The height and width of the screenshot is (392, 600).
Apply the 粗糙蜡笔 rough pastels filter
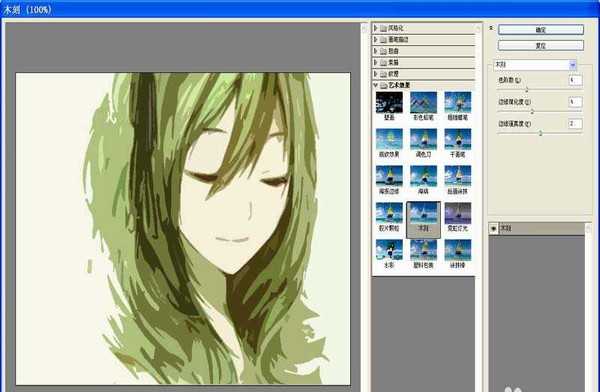pos(458,106)
